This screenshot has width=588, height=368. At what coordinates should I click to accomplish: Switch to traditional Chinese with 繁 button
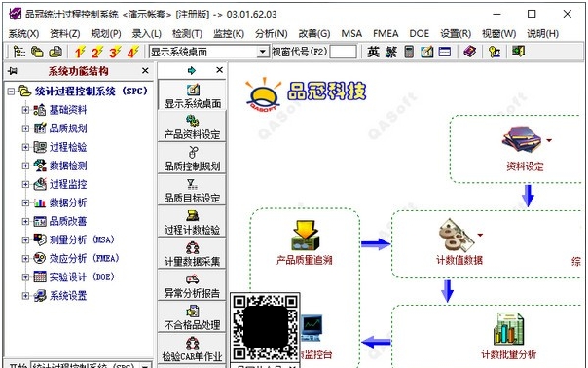click(391, 52)
